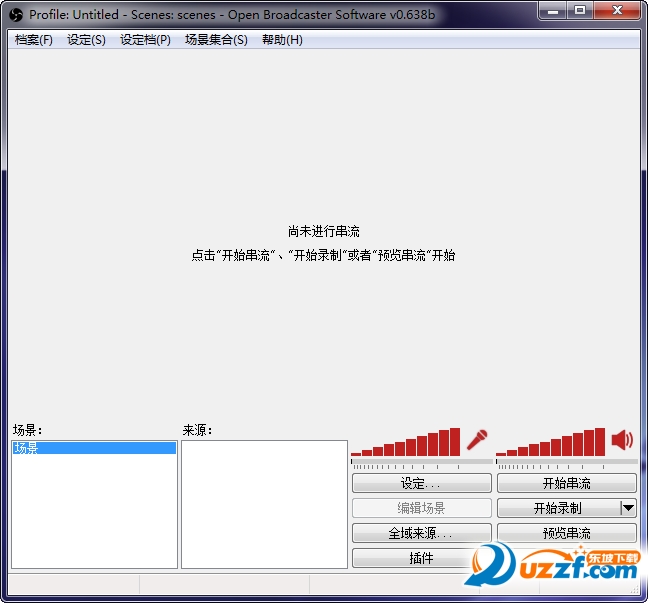Open the 全域来源... dialog

[x=422, y=533]
